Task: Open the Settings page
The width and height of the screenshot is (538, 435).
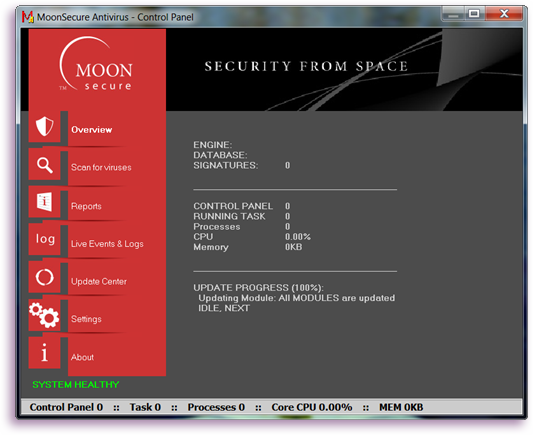Action: [x=86, y=319]
